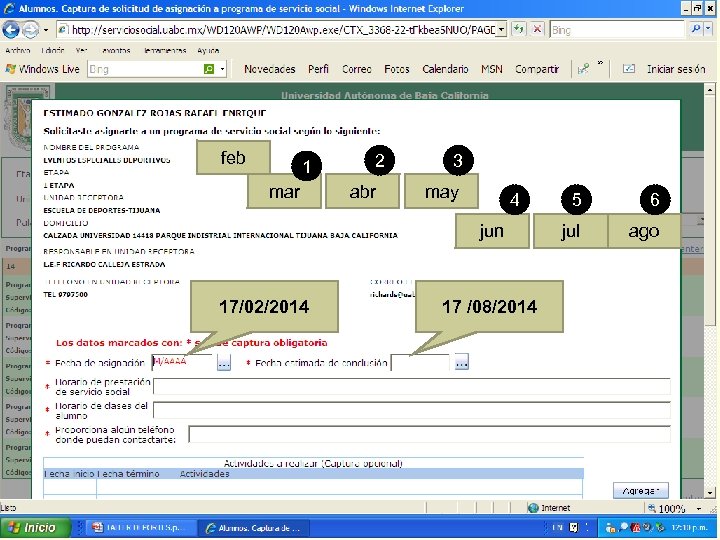Click Iniciar sesión

[x=676, y=69]
